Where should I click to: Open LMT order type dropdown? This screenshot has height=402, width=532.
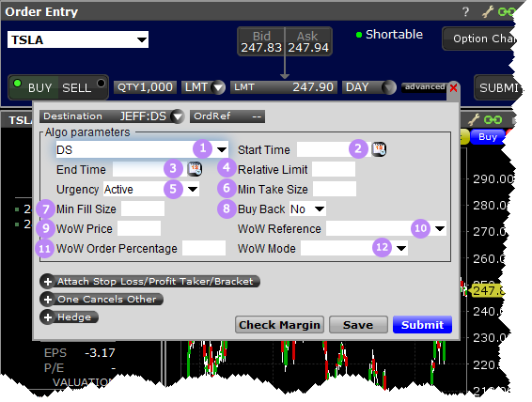[x=218, y=87]
